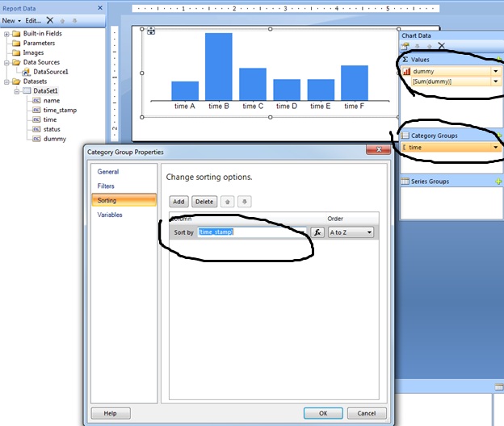This screenshot has width=504, height=426.
Task: Open General page in Category Group Properties
Action: click(108, 172)
